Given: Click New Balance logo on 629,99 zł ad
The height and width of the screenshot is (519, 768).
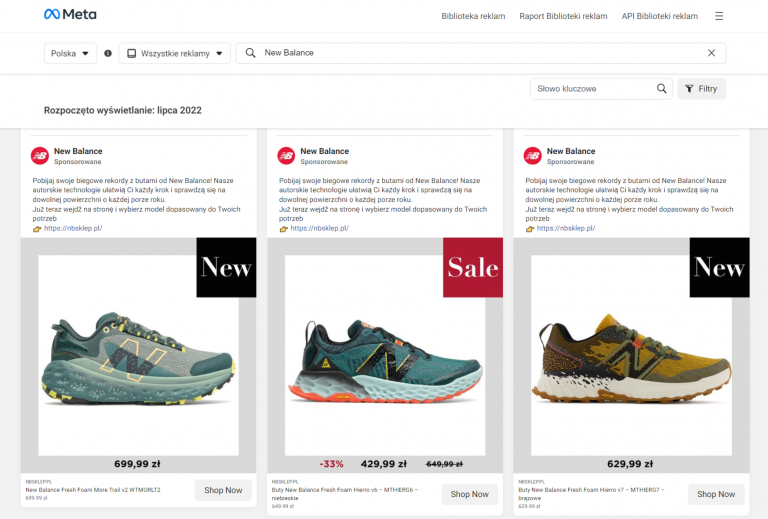Looking at the screenshot, I should click(532, 156).
